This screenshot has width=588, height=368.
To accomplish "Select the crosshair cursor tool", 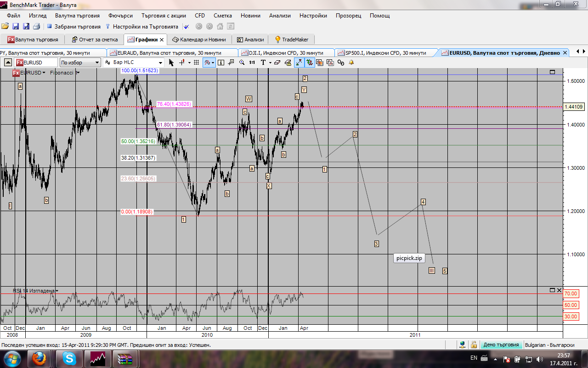I will click(182, 63).
